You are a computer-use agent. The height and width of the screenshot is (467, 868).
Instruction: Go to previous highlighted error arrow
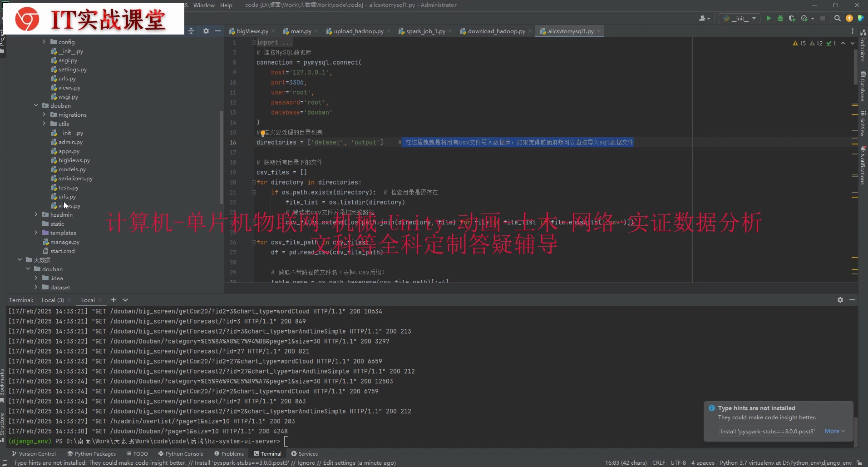(843, 43)
